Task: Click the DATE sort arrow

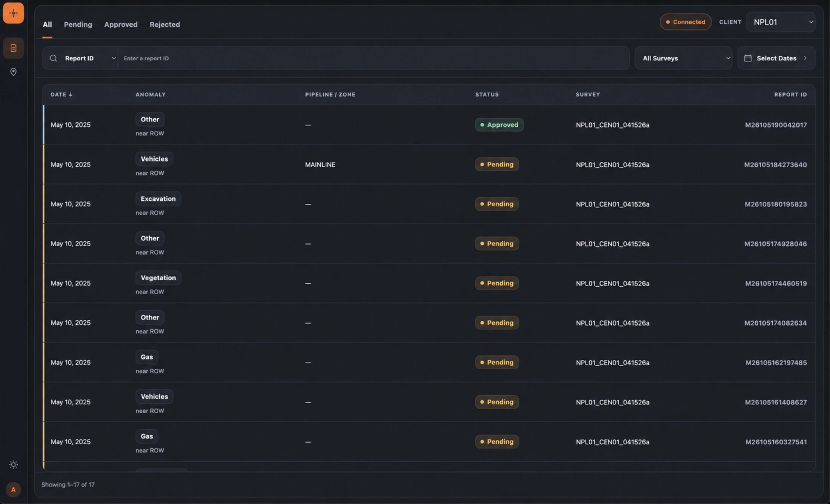Action: click(x=71, y=94)
